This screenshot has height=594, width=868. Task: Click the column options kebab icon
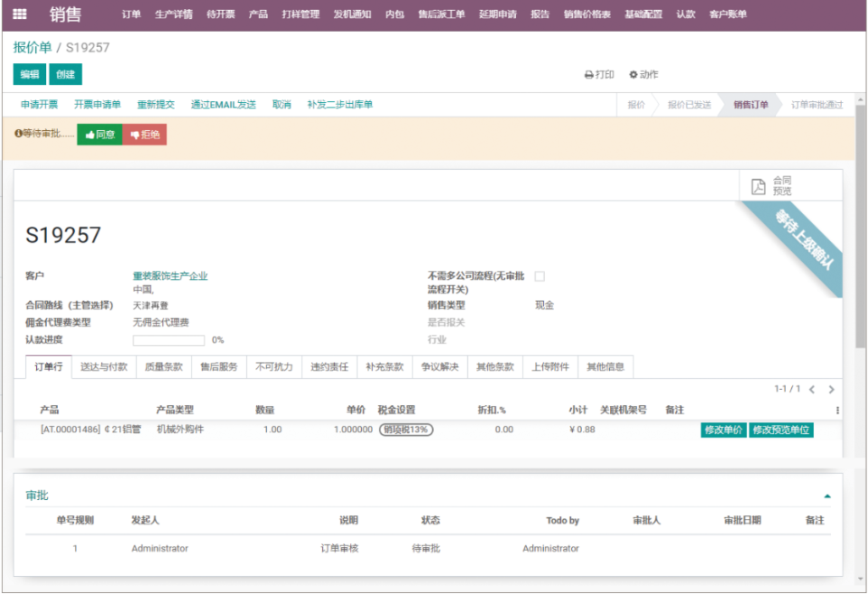tap(837, 410)
